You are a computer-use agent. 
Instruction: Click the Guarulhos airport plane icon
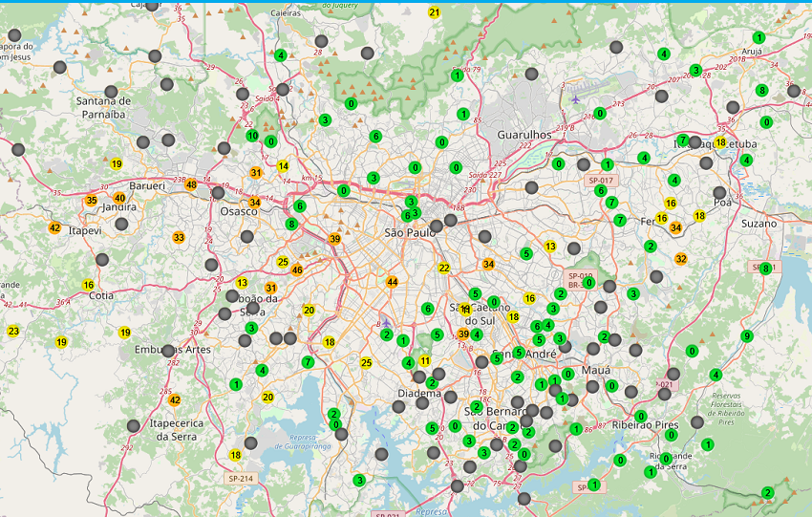(x=574, y=97)
